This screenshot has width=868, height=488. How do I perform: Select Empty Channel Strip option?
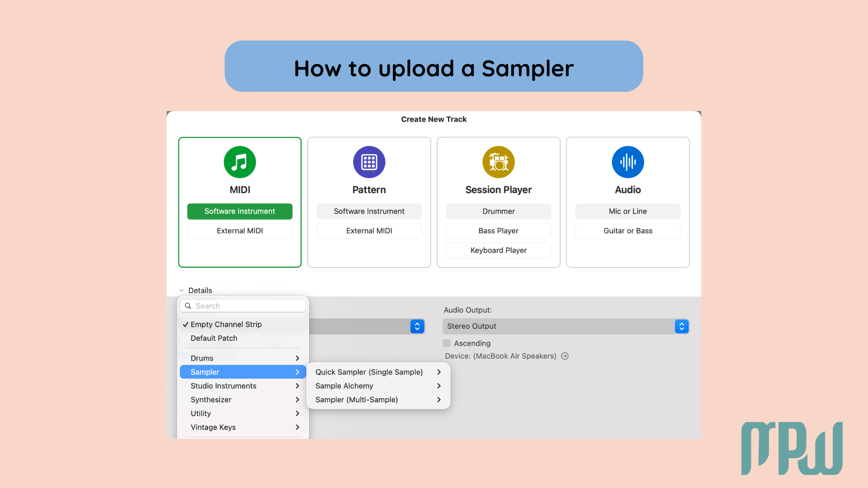coord(226,324)
